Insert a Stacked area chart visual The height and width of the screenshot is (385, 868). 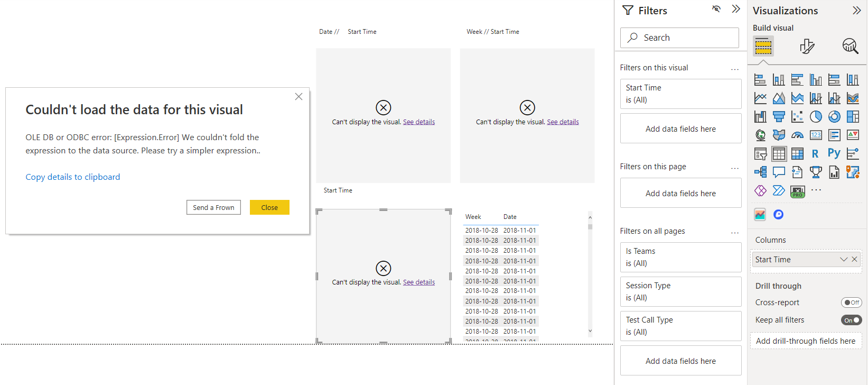[797, 98]
